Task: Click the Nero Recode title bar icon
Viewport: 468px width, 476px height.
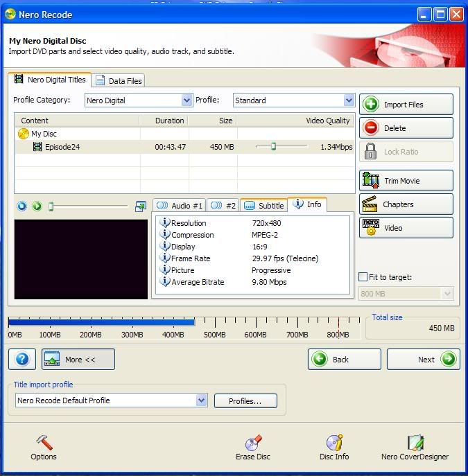Action: (x=10, y=15)
